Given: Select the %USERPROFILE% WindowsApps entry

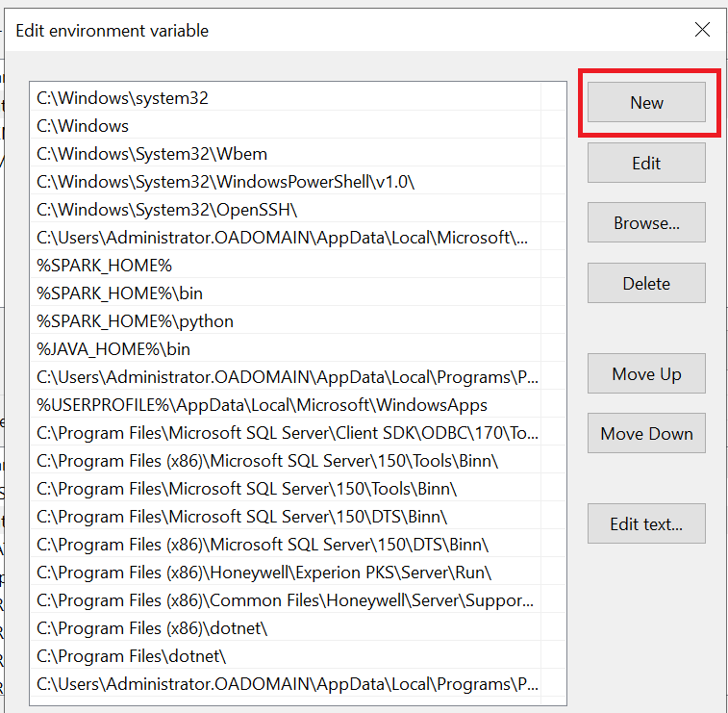Looking at the screenshot, I should (x=262, y=405).
